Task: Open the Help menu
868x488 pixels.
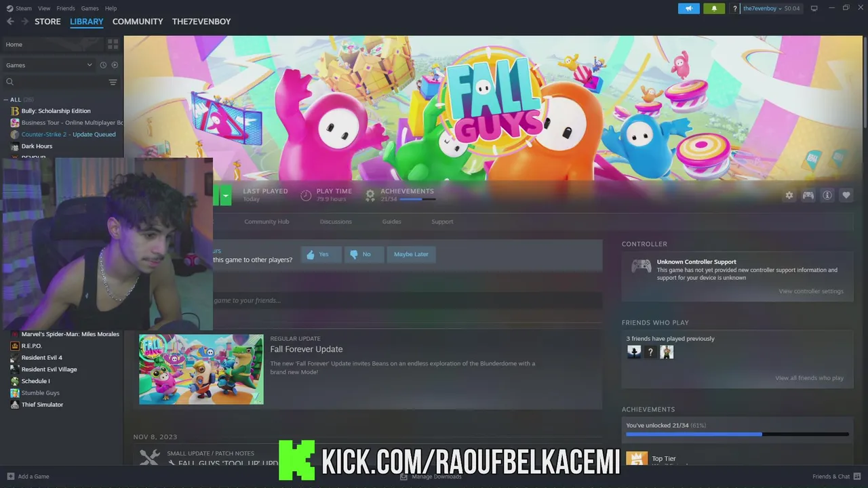Action: click(111, 8)
